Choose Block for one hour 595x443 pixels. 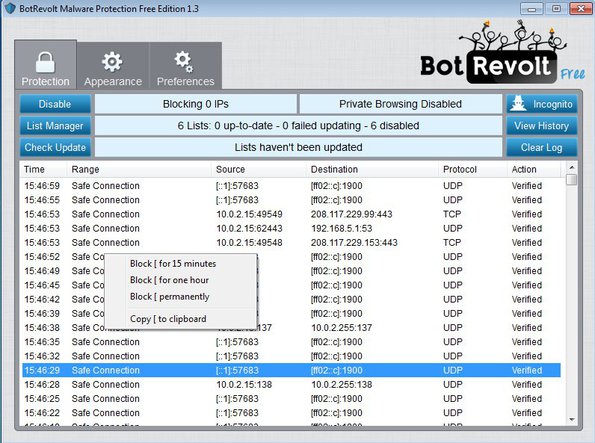[169, 280]
